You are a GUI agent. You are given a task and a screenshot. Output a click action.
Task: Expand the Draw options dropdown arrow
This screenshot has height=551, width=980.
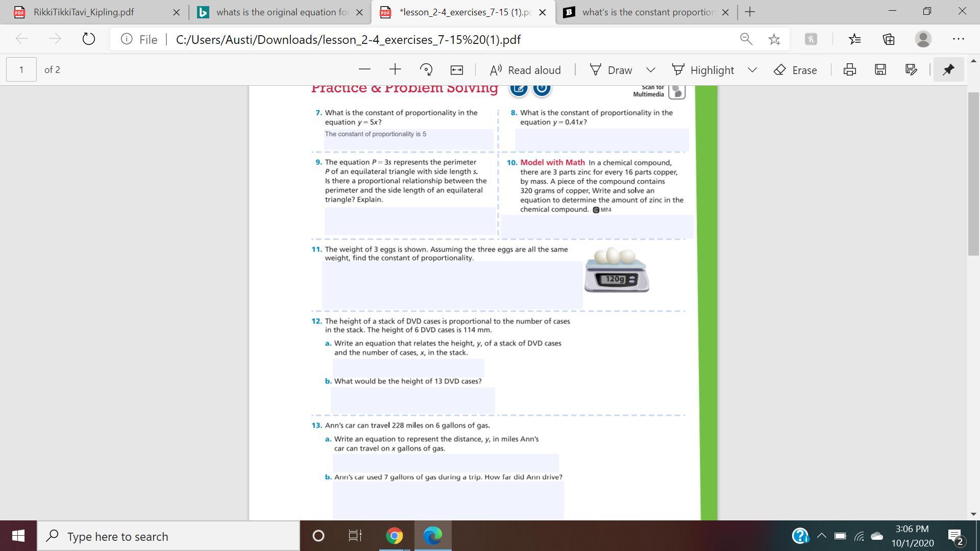tap(650, 69)
